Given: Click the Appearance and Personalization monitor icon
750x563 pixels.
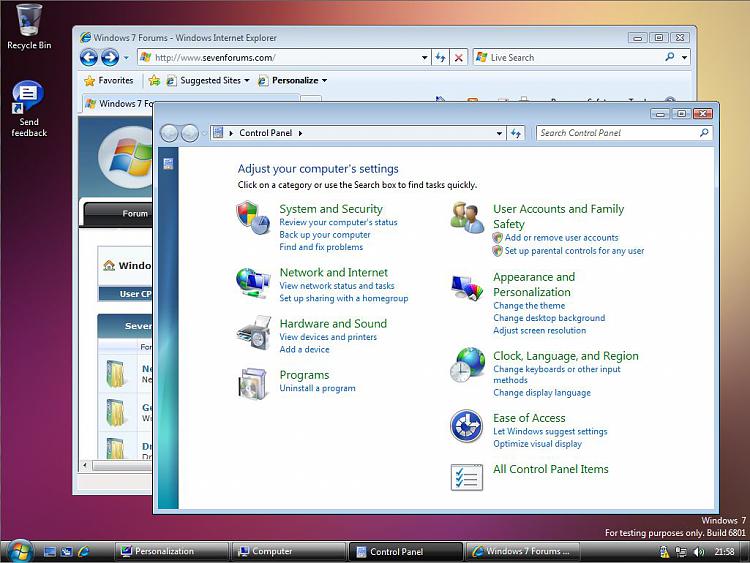Looking at the screenshot, I should point(467,287).
